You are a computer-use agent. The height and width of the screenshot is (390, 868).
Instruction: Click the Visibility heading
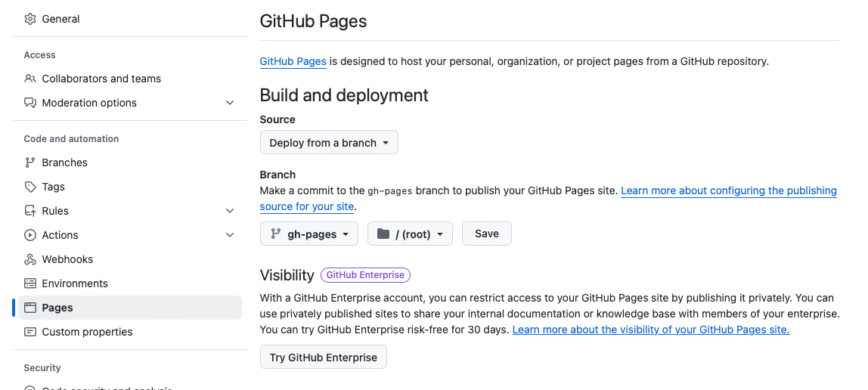coord(287,275)
